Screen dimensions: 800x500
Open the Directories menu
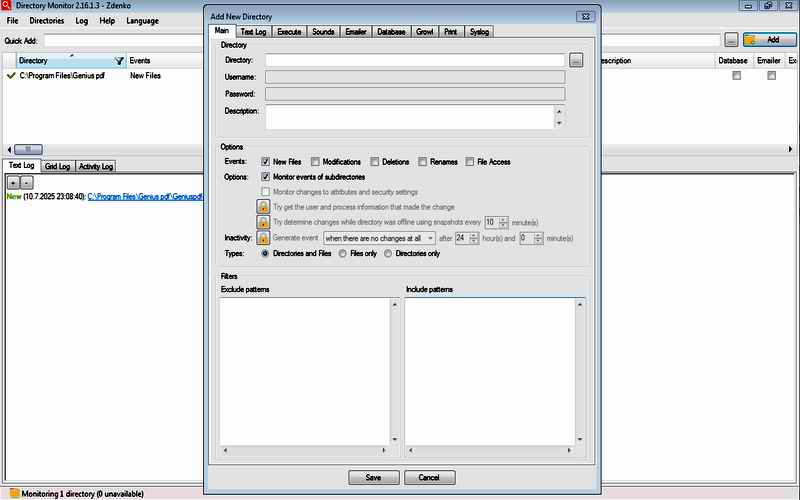click(46, 20)
